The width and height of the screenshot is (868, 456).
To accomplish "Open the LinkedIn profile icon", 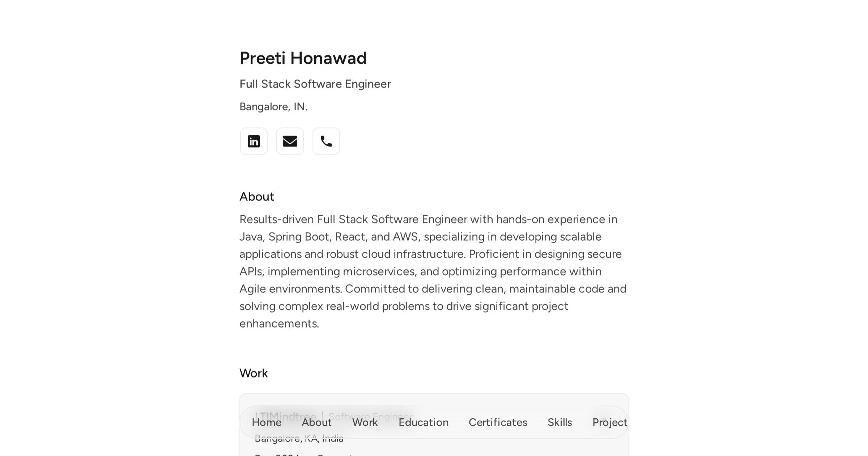I will tap(254, 141).
